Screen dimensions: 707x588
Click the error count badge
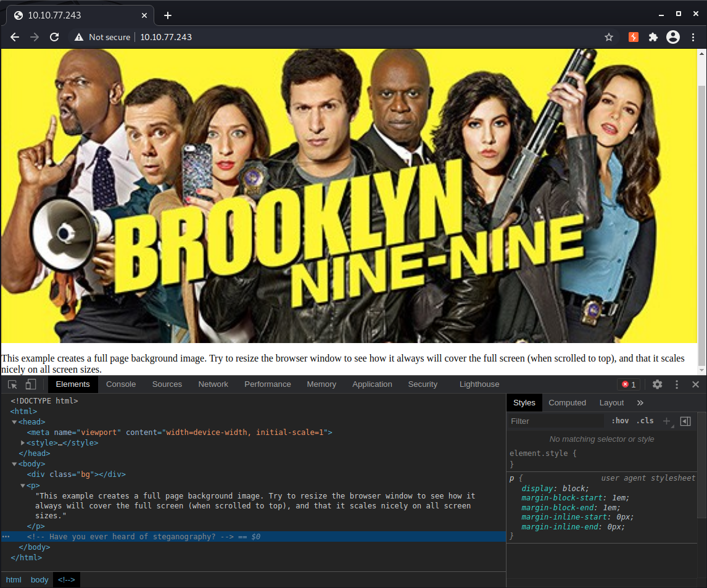629,384
